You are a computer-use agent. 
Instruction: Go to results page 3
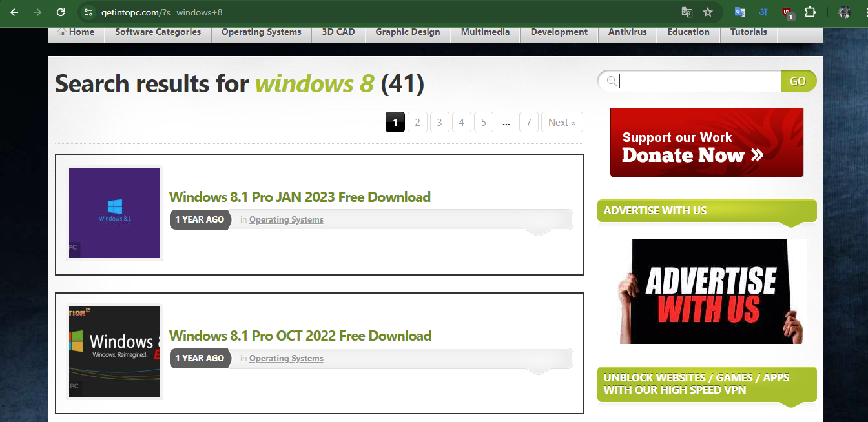pyautogui.click(x=439, y=122)
